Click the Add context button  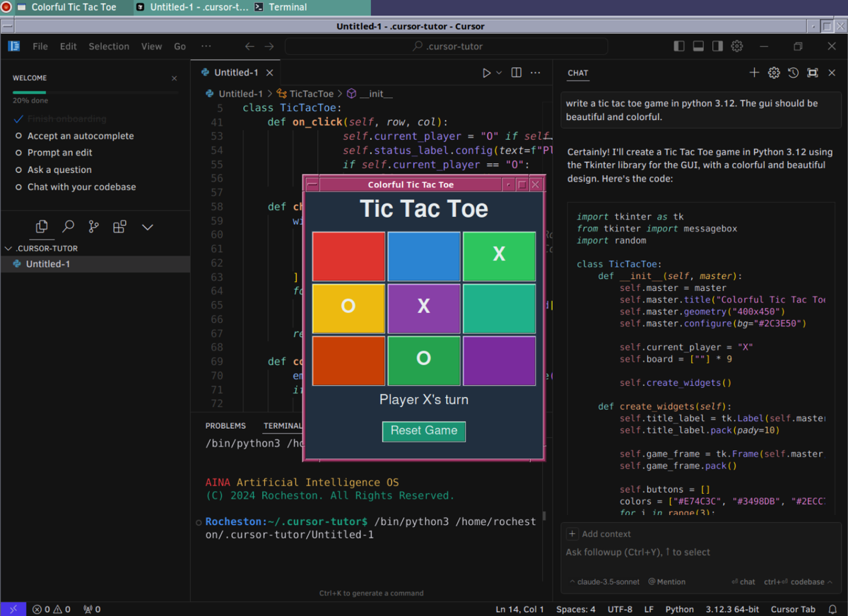click(600, 534)
